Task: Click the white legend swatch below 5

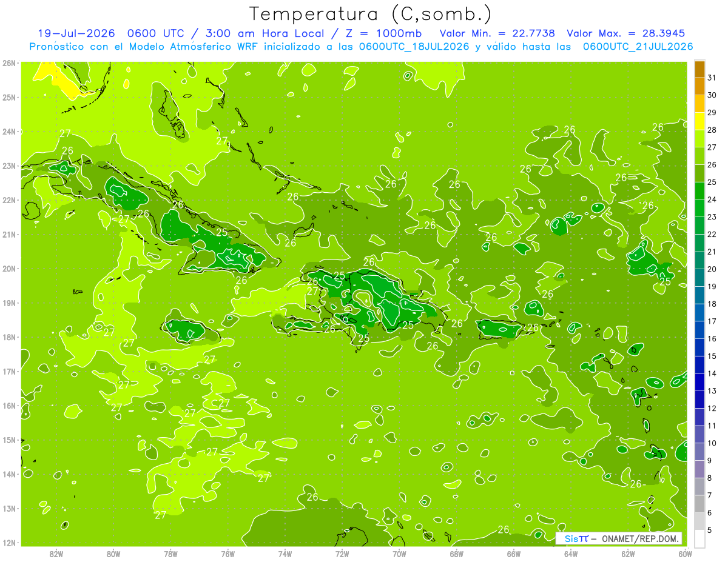Action: point(699,538)
